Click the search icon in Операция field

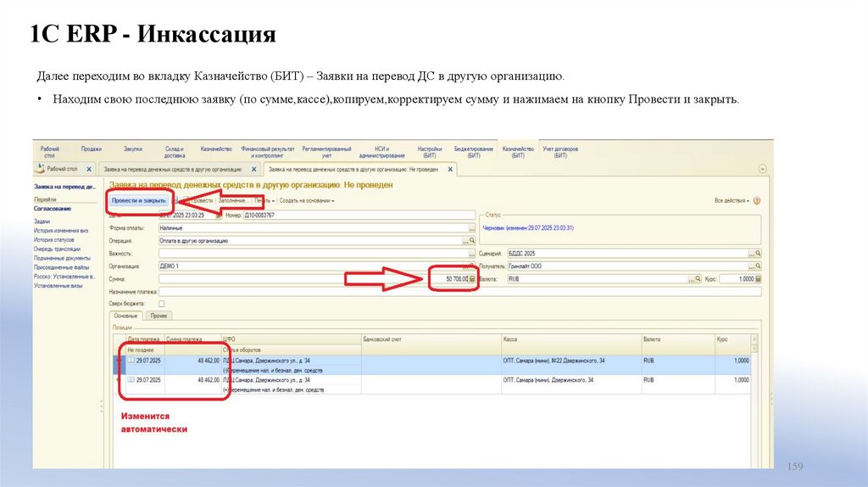point(472,241)
